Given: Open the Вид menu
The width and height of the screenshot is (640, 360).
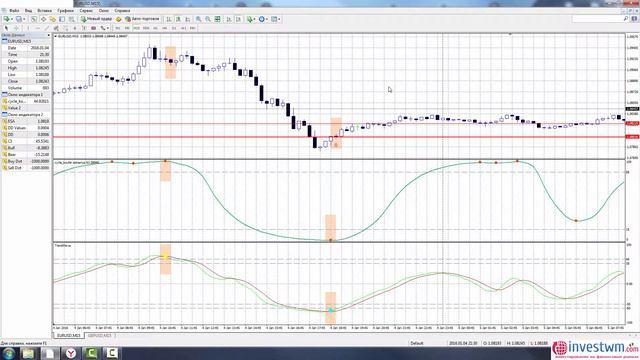Looking at the screenshot, I should click(28, 11).
